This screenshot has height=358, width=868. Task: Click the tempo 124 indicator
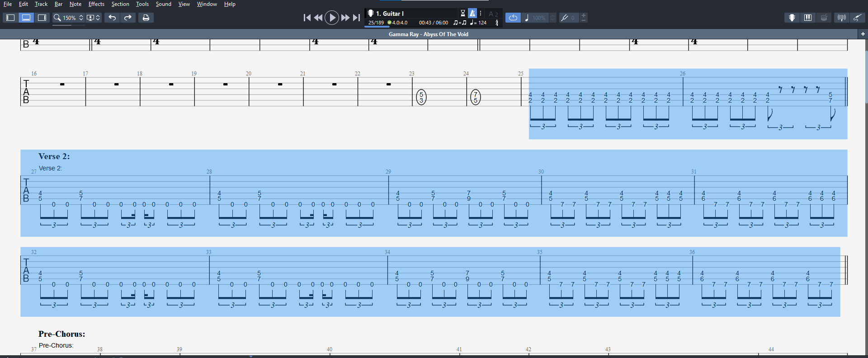click(x=478, y=23)
